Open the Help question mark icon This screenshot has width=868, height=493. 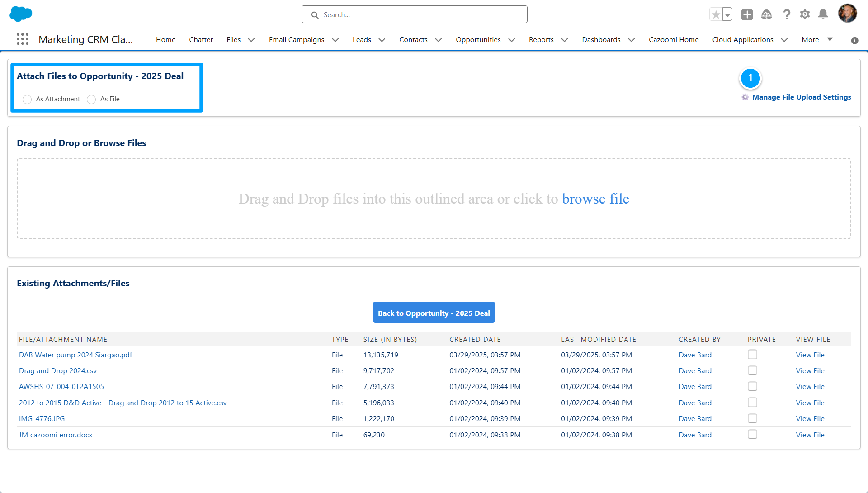tap(787, 15)
